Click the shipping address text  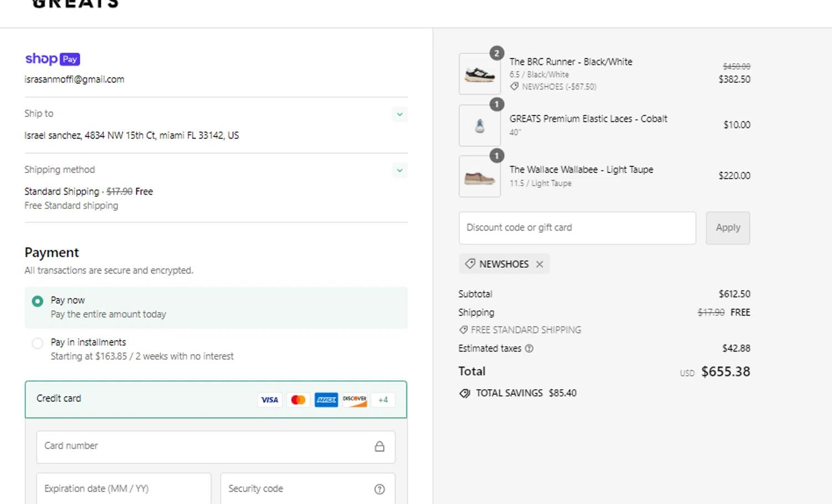click(131, 135)
